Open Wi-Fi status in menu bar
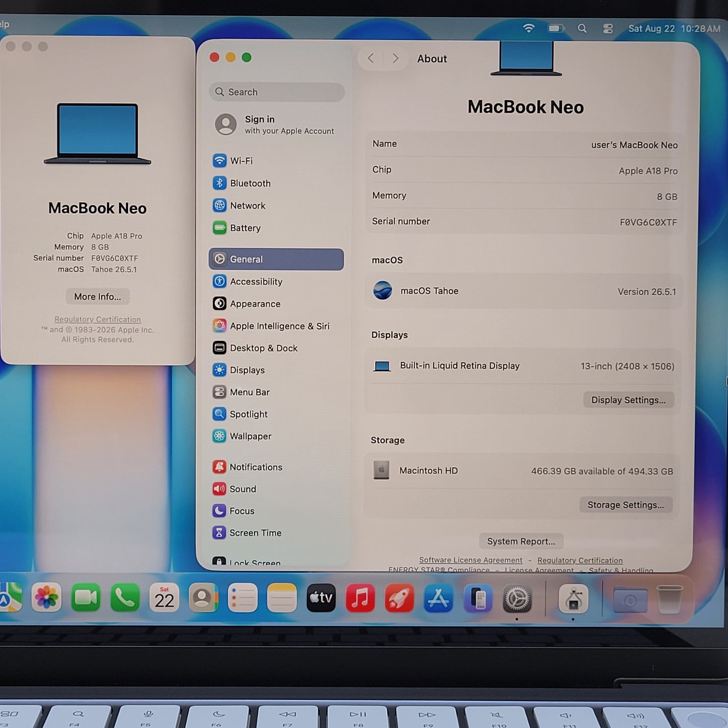 tap(528, 28)
